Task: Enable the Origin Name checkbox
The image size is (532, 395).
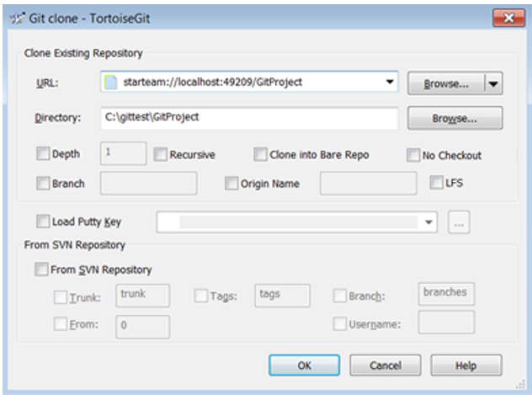Action: point(231,184)
